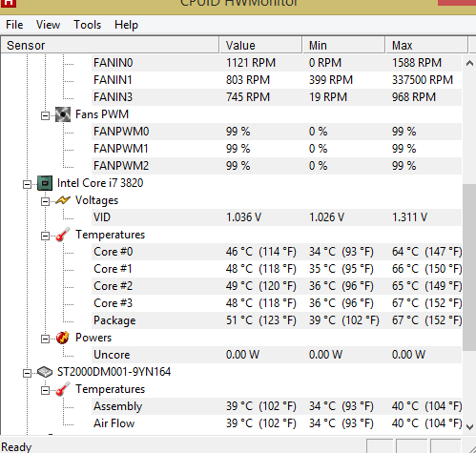The width and height of the screenshot is (476, 453).
Task: Click the CPU Temperatures thermometer icon
Action: (63, 235)
